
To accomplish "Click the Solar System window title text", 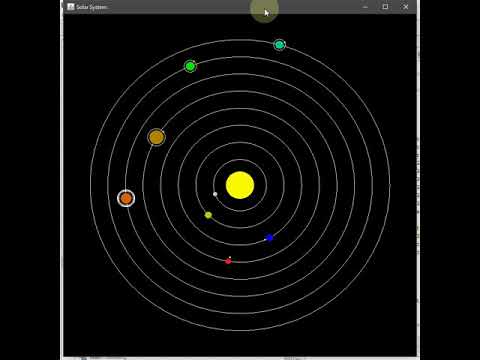I will [92, 7].
